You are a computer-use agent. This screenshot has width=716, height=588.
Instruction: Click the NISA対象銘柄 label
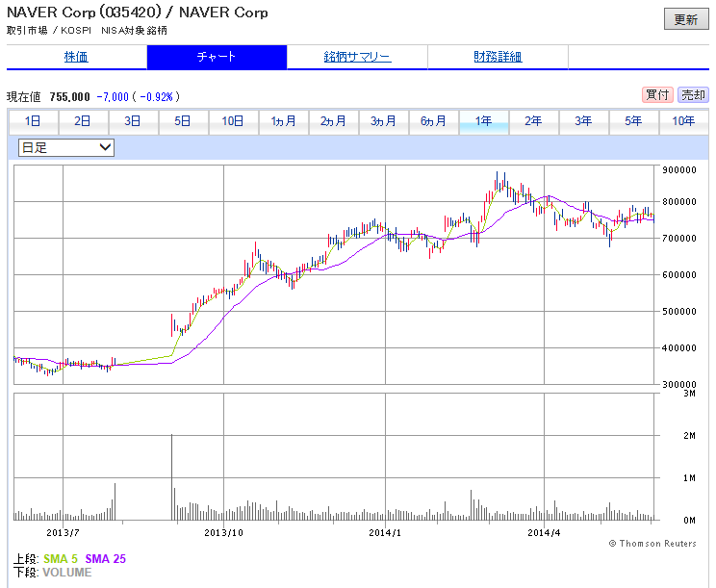(135, 31)
